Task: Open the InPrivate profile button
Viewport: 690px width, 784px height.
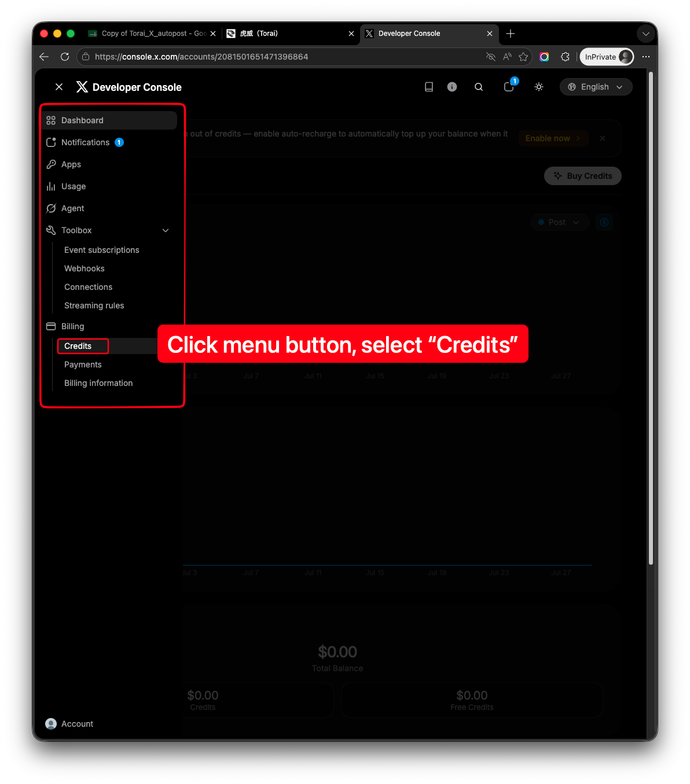Action: click(607, 57)
